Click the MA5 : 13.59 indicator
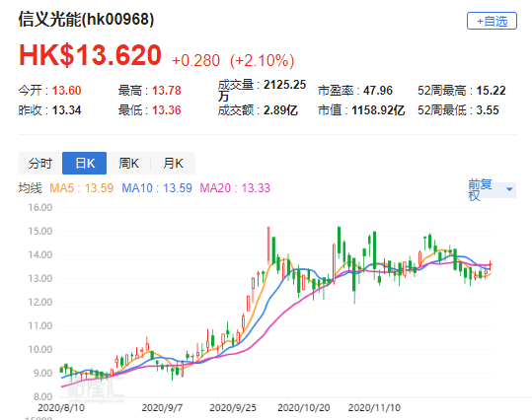Viewport: 532px width, 420px height. pyautogui.click(x=81, y=187)
